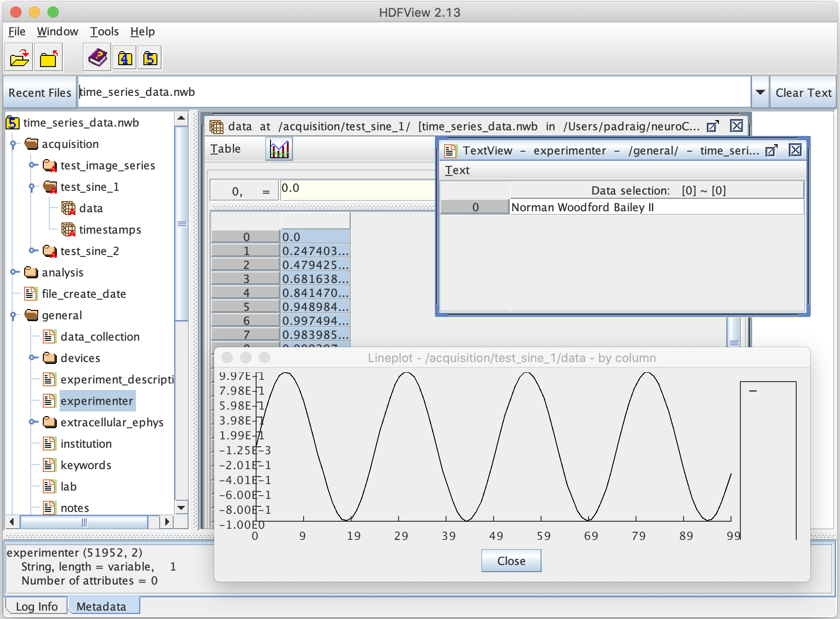Select the timestamps dataset icon in tree

tap(68, 229)
